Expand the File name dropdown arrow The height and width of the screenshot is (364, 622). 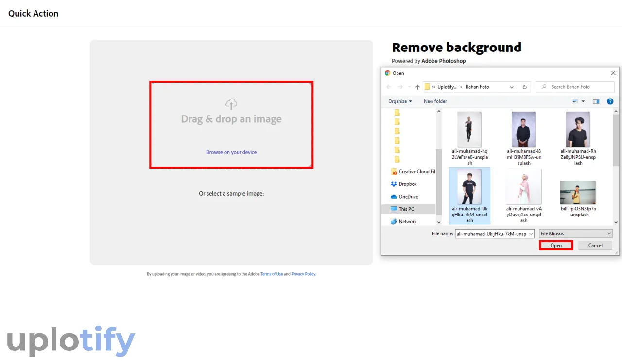click(x=530, y=234)
